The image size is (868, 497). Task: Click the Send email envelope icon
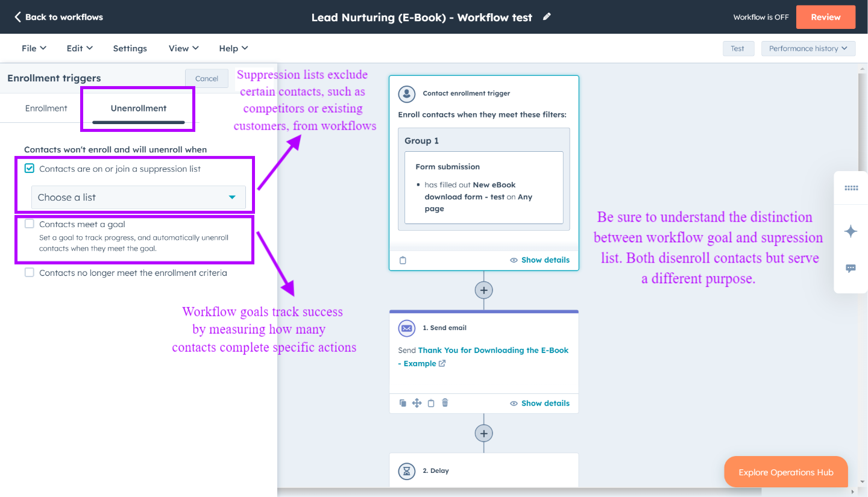(407, 328)
